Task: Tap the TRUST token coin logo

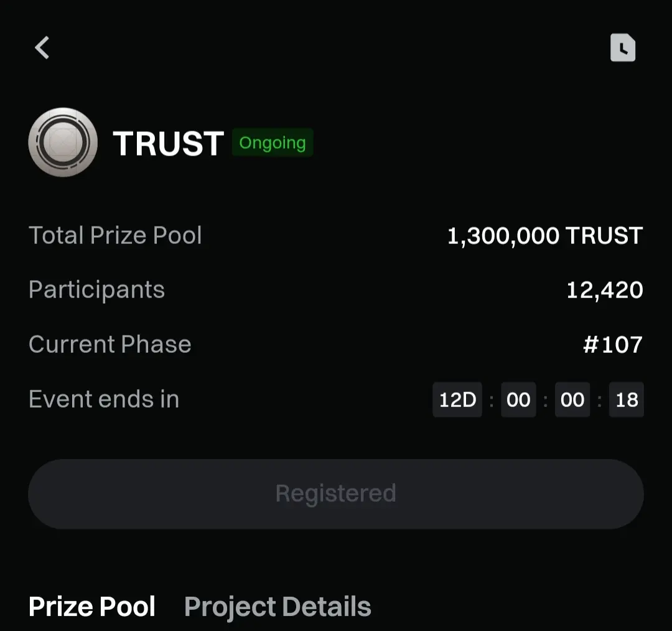Action: 63,143
